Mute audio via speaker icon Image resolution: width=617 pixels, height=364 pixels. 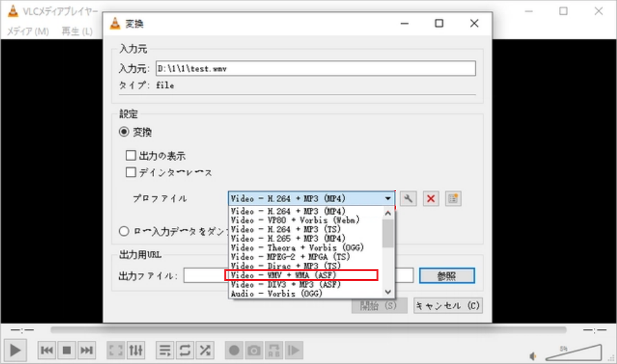533,356
